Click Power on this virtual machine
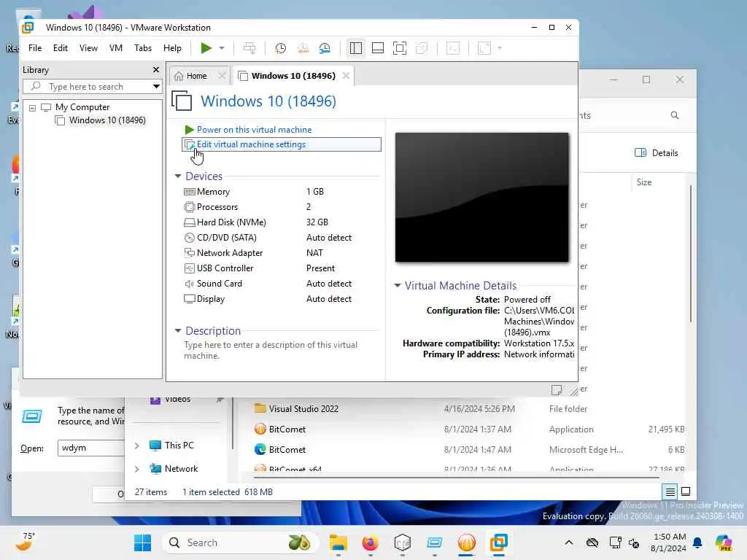This screenshot has height=560, width=747. (x=254, y=130)
